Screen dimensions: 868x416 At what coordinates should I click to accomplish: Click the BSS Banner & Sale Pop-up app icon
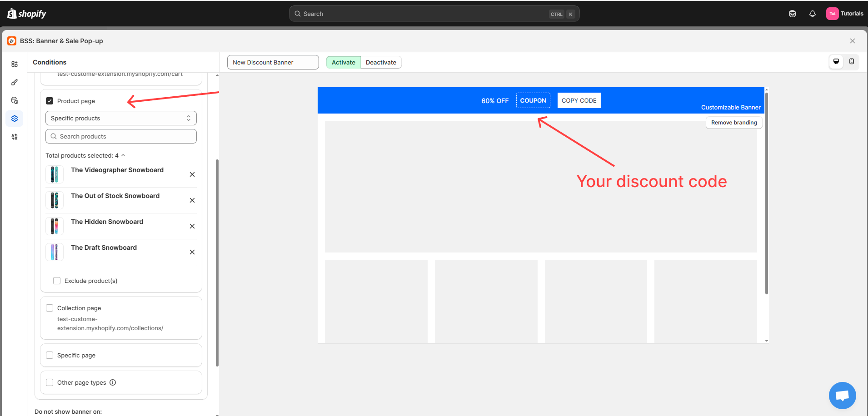[x=12, y=41]
